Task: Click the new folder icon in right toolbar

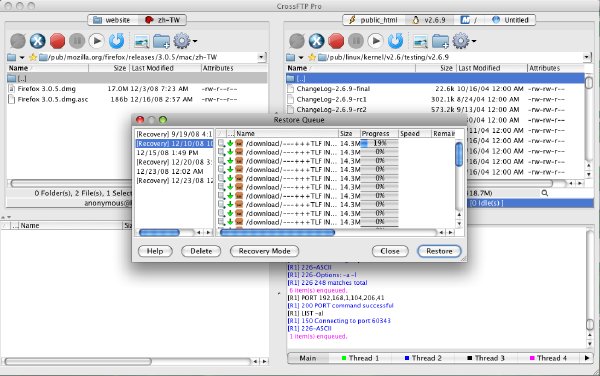Action: pos(440,41)
